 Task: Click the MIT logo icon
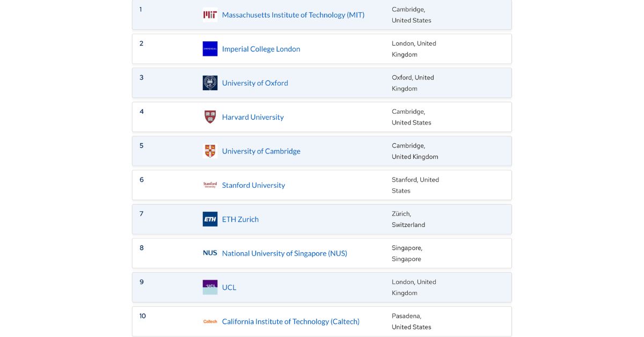tap(210, 15)
